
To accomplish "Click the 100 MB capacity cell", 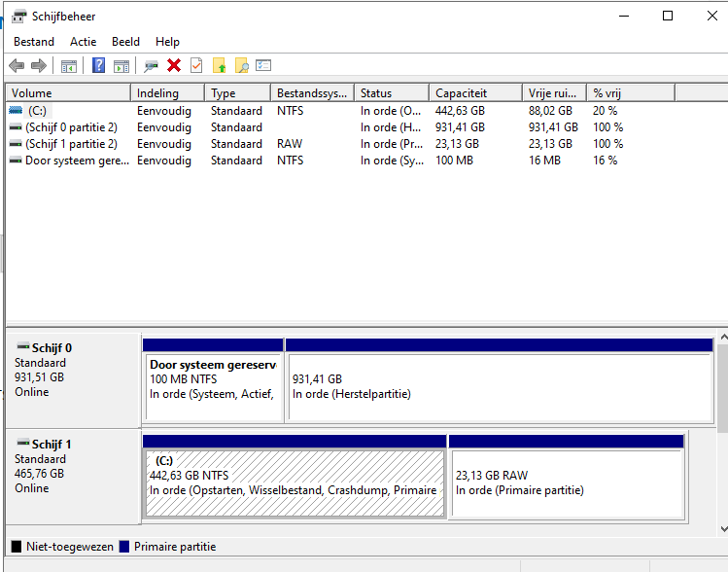I will click(x=454, y=161).
